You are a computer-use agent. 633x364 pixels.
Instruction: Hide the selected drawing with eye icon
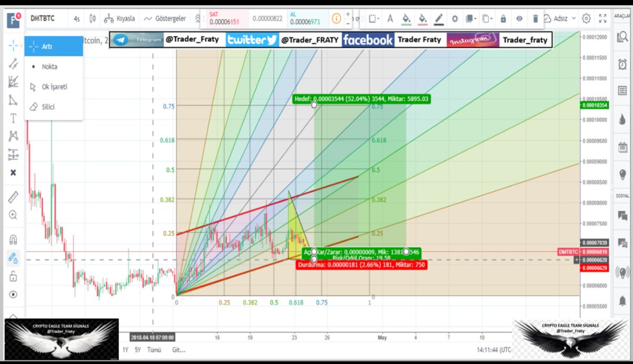click(520, 18)
